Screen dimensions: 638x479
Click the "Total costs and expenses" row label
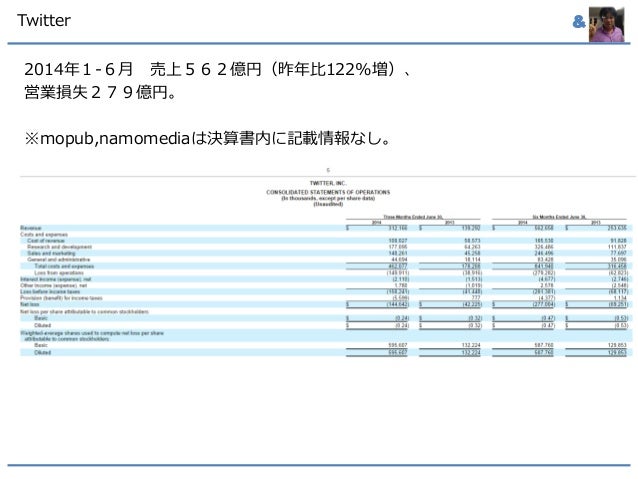pos(64,266)
